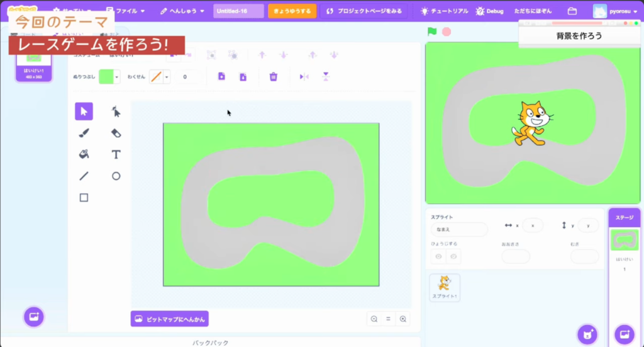Select the Line tool
This screenshot has height=347, width=644.
tap(84, 176)
